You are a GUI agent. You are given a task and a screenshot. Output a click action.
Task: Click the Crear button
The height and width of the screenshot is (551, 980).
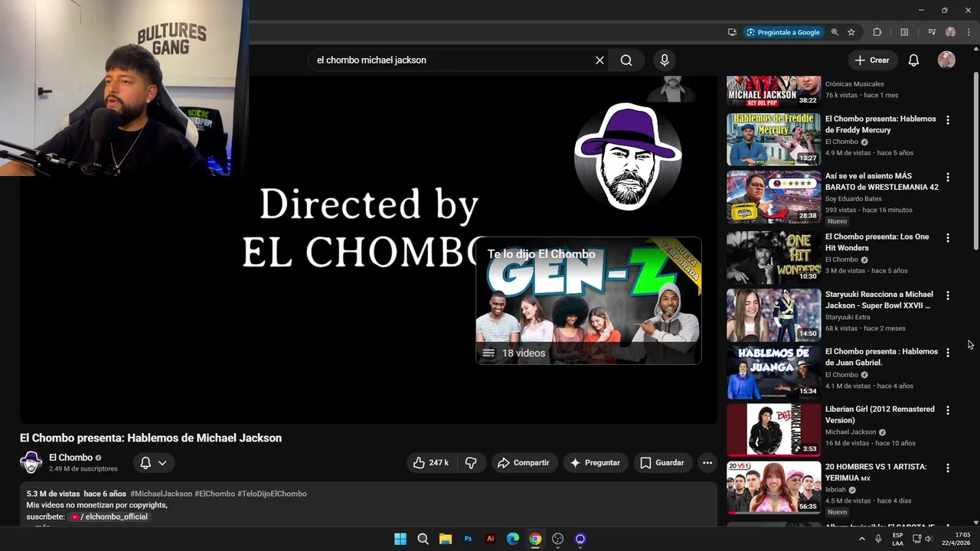pos(872,60)
